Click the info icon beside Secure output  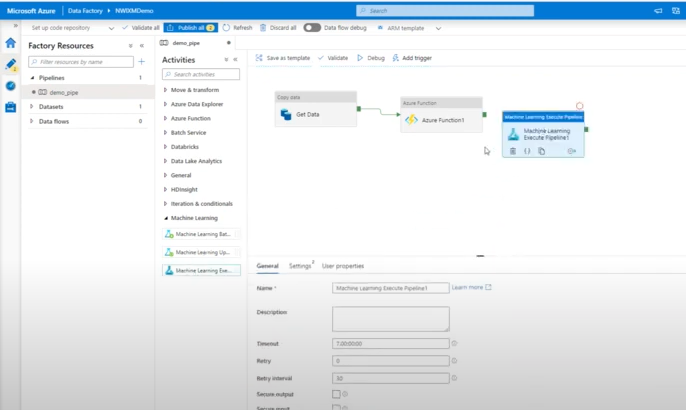coord(345,394)
